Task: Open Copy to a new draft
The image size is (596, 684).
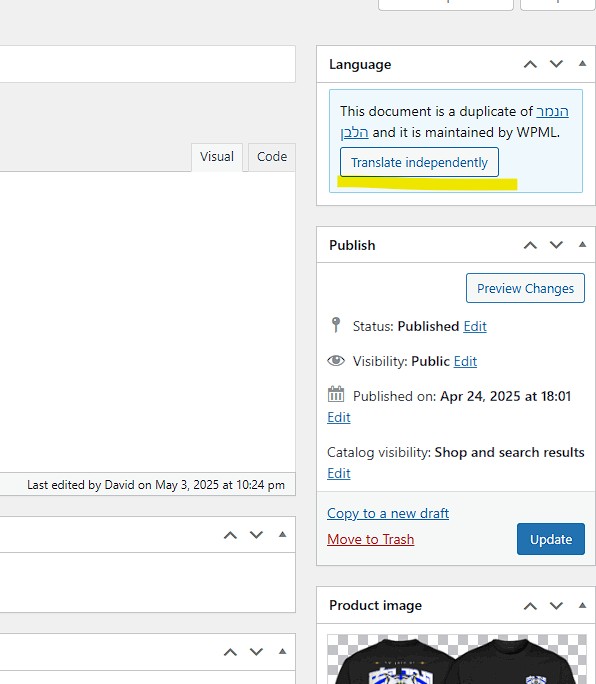Action: click(388, 513)
